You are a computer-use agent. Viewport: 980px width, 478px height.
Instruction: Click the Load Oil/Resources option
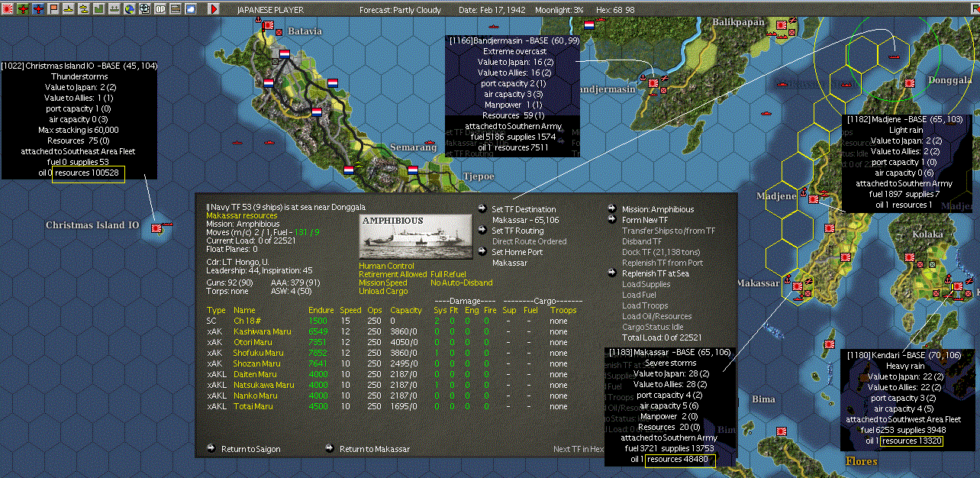[x=656, y=316]
